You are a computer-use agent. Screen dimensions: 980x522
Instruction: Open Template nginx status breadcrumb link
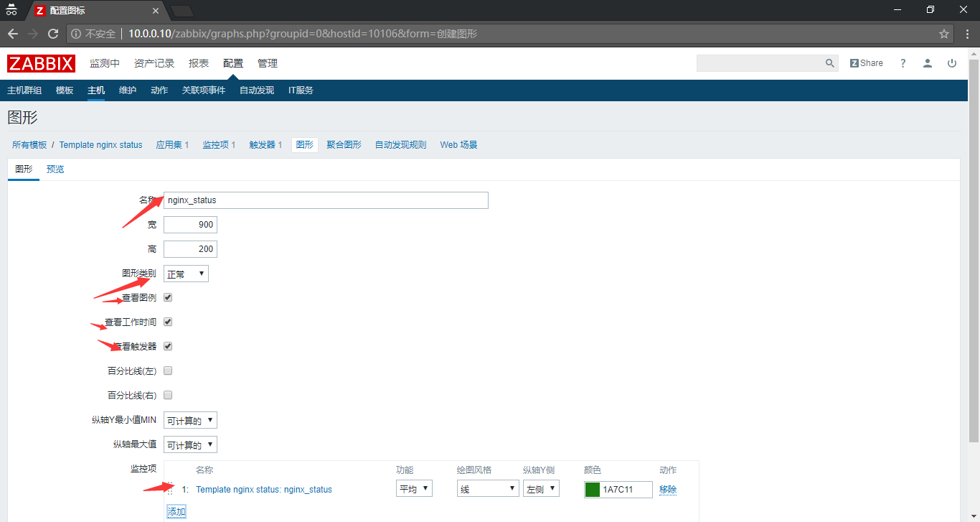pos(100,144)
